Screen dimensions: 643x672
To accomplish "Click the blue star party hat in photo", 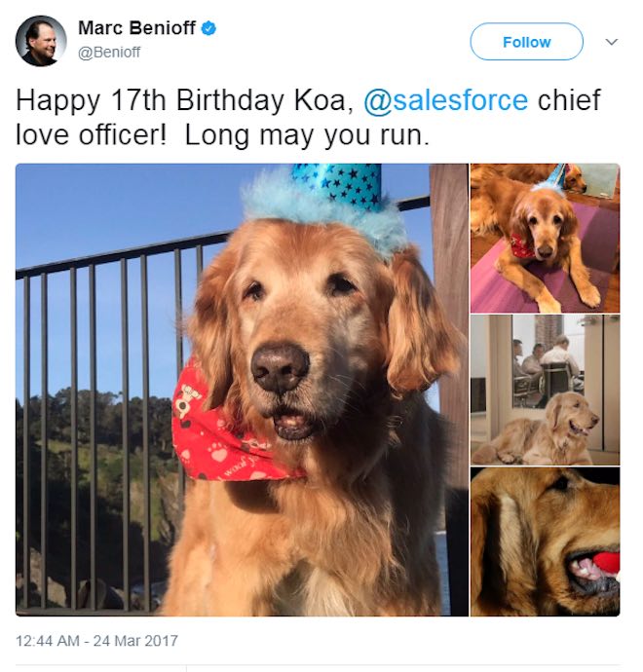I will point(336,184).
